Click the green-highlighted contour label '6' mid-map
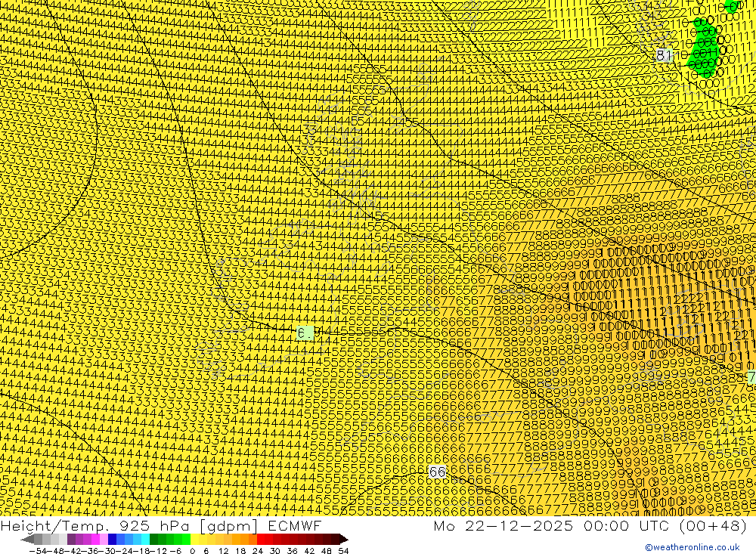 (305, 333)
